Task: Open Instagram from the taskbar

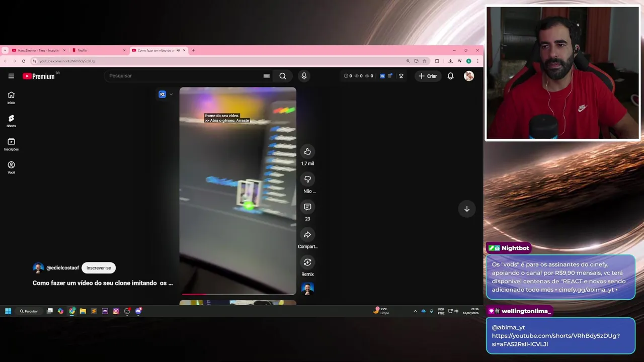Action: (x=116, y=311)
